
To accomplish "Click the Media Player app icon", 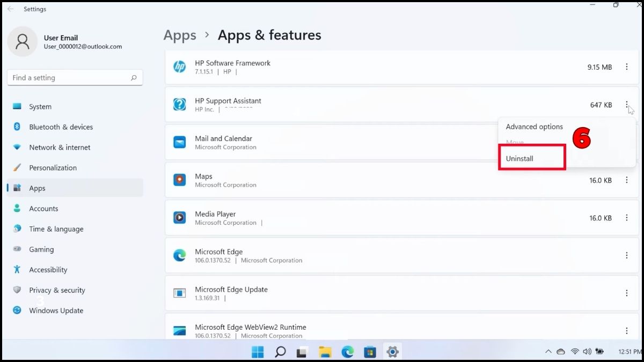I will point(179,218).
